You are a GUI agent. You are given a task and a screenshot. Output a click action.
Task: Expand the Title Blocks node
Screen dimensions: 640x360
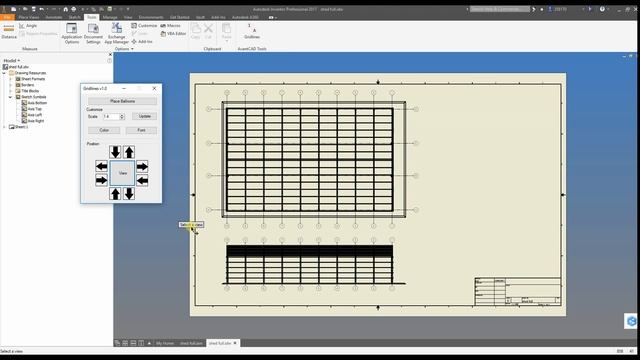pyautogui.click(x=11, y=91)
